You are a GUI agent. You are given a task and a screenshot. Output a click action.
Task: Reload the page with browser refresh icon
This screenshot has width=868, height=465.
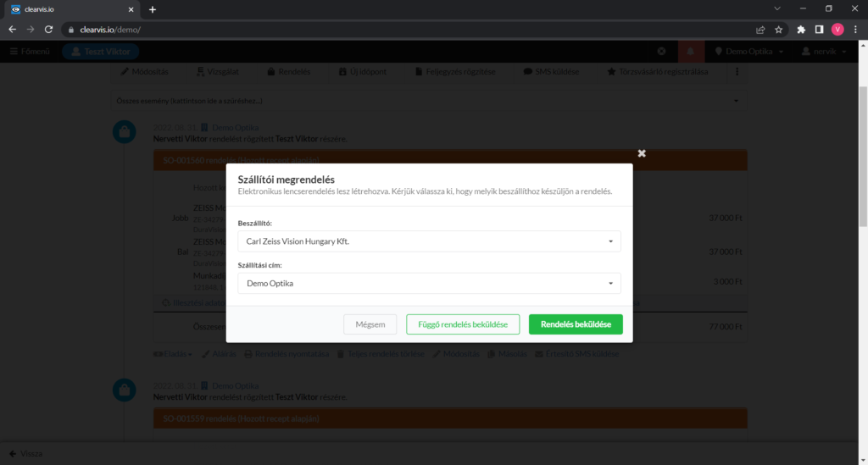coord(48,30)
